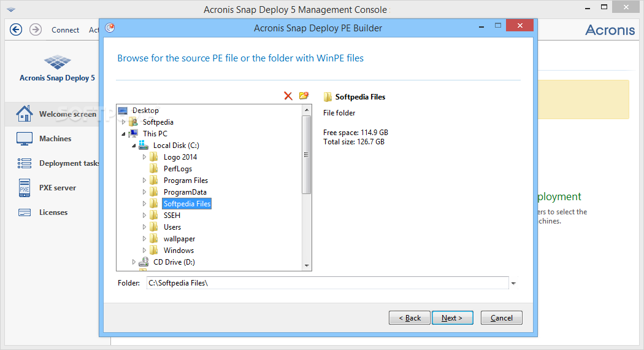Screen dimensions: 644x350
Task: Click the Next button
Action: 452,318
